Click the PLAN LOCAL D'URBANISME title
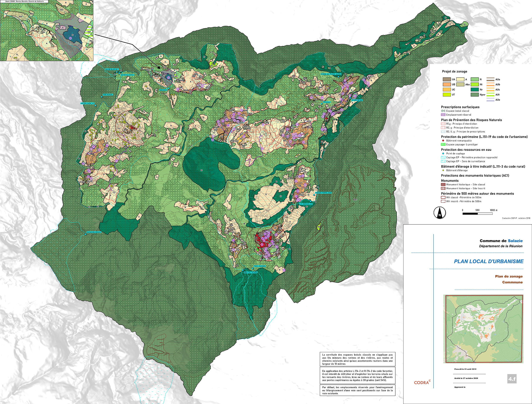The width and height of the screenshot is (532, 404). click(488, 262)
